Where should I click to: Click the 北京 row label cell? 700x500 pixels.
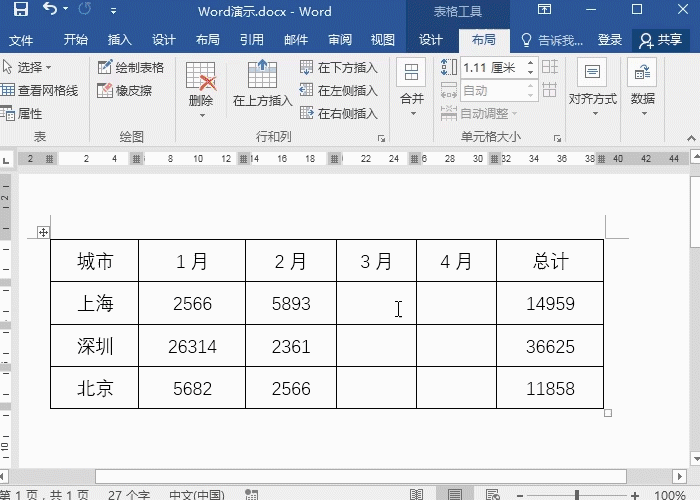tap(95, 388)
